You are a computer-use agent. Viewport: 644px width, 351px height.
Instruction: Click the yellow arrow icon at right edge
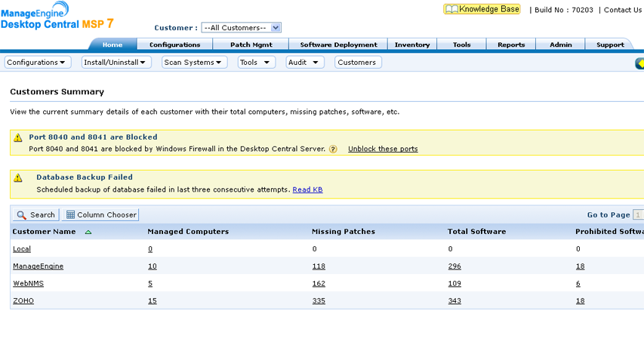pyautogui.click(x=639, y=63)
